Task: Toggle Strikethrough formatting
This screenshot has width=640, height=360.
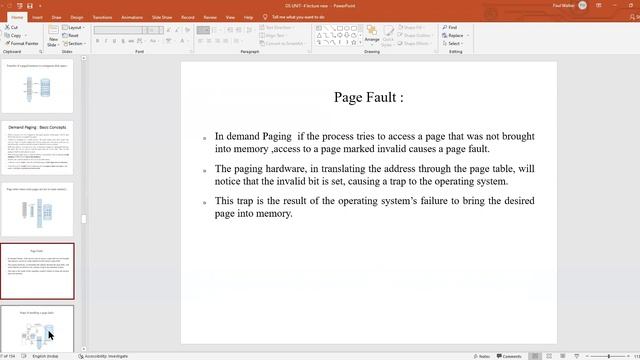Action: pos(131,41)
